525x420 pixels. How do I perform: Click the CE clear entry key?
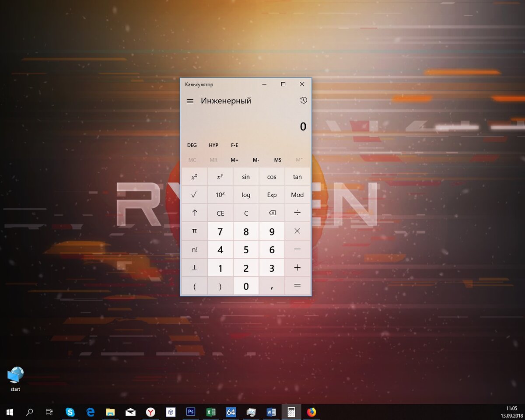click(x=220, y=213)
